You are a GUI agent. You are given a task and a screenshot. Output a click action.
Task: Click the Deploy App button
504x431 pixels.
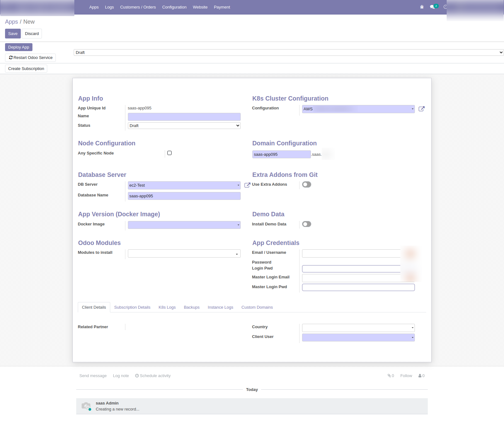click(19, 47)
